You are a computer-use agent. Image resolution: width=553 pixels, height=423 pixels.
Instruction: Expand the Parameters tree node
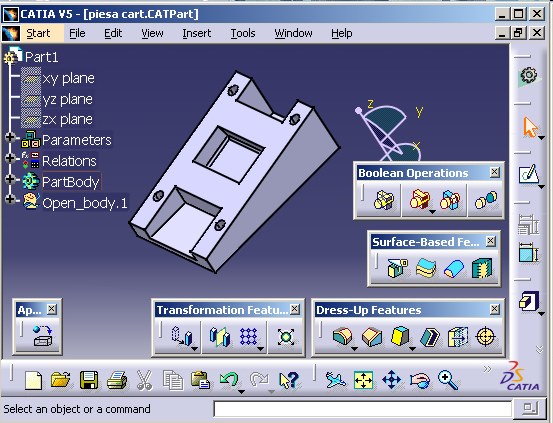pyautogui.click(x=10, y=137)
